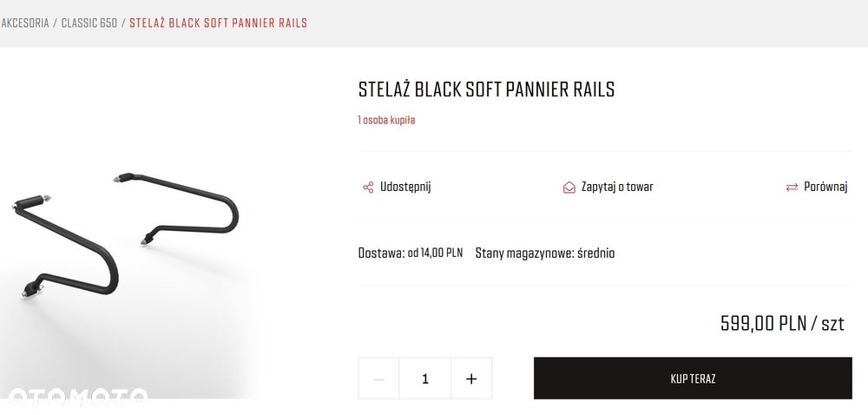
Task: Go to the AKCESORIA breadcrumb
Action: 25,23
